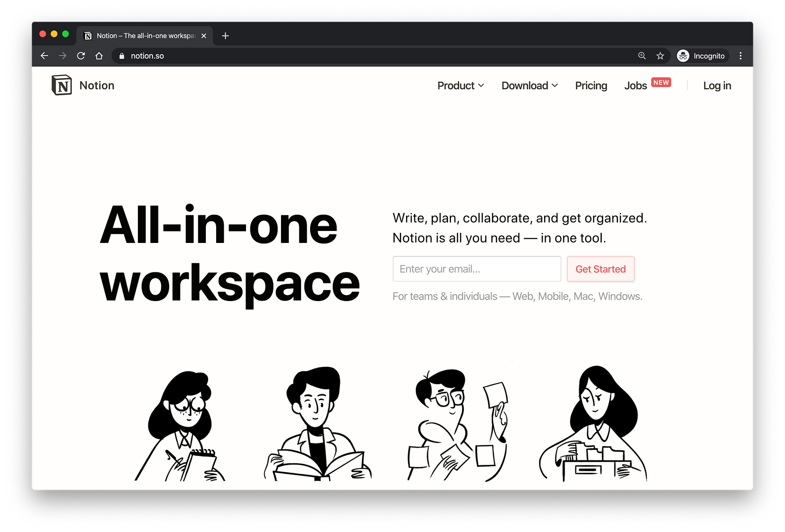The image size is (785, 532).
Task: Reload the page with the refresh icon
Action: 81,56
